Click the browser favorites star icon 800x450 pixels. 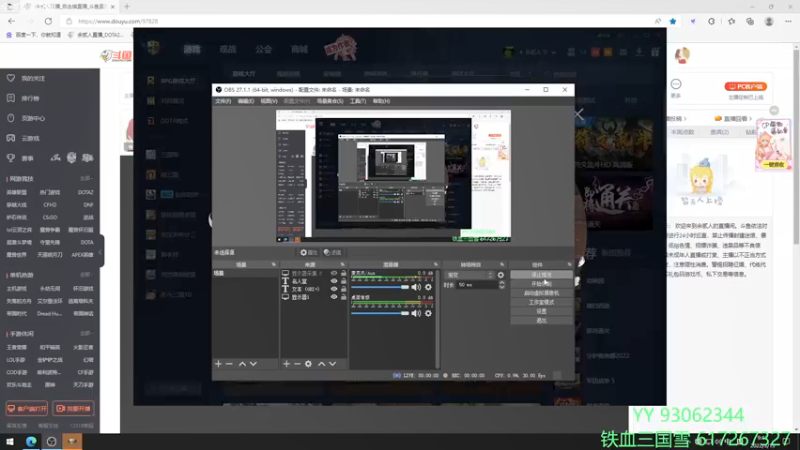pos(673,21)
